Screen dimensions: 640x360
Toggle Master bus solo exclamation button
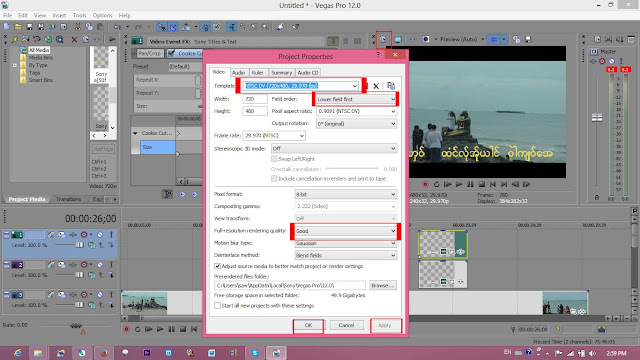coord(621,61)
